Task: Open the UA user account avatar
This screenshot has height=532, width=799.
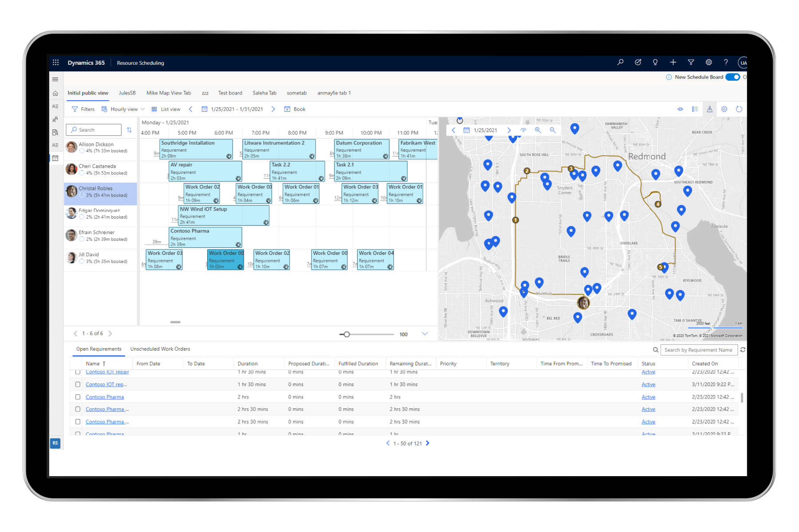Action: click(x=743, y=63)
